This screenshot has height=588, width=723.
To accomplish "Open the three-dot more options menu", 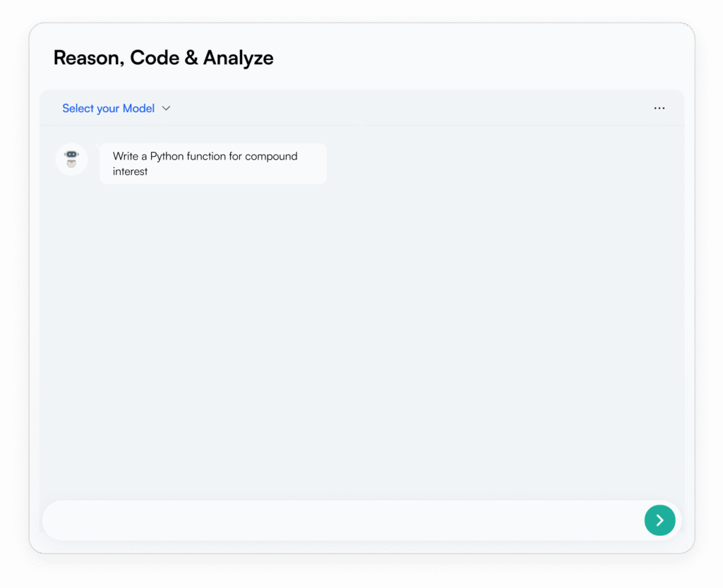I will tap(659, 108).
